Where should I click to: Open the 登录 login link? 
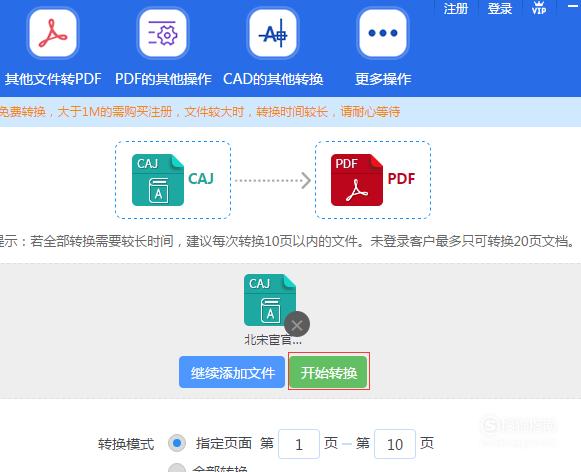(x=499, y=8)
